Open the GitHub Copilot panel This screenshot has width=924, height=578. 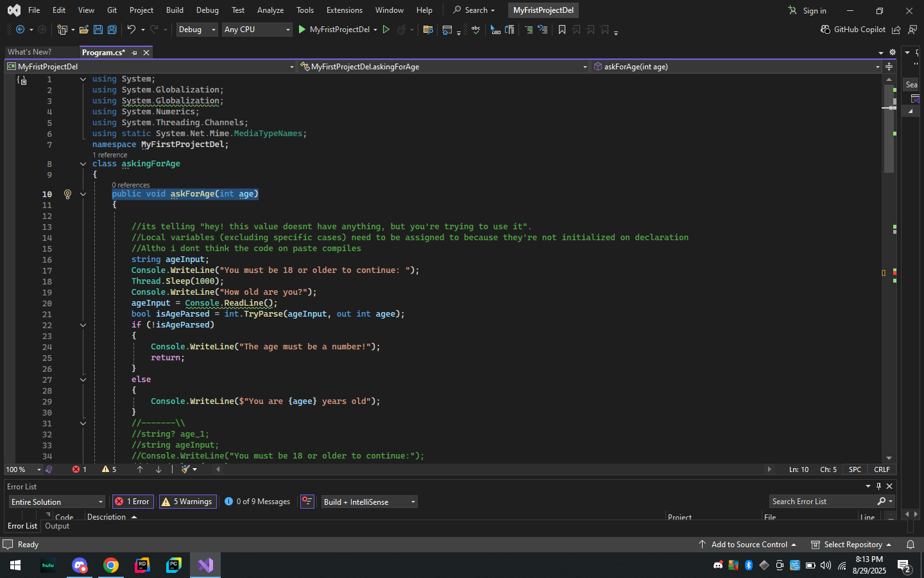[x=853, y=30]
